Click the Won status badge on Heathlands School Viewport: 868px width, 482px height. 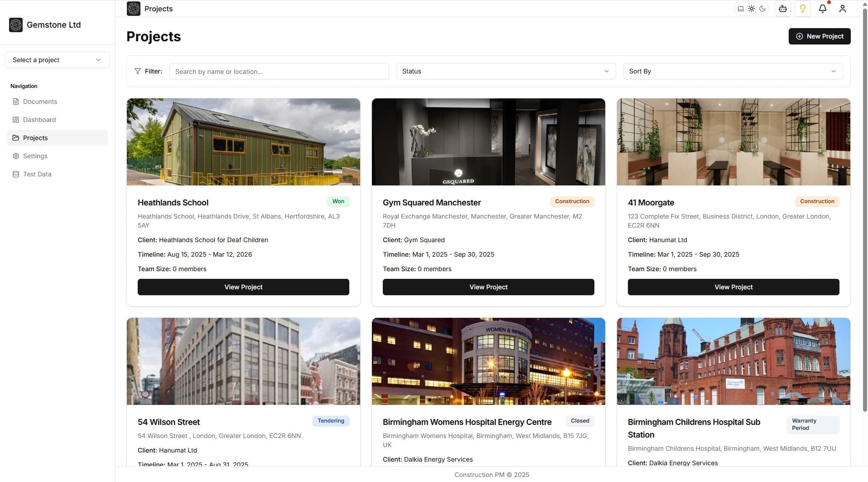point(338,201)
